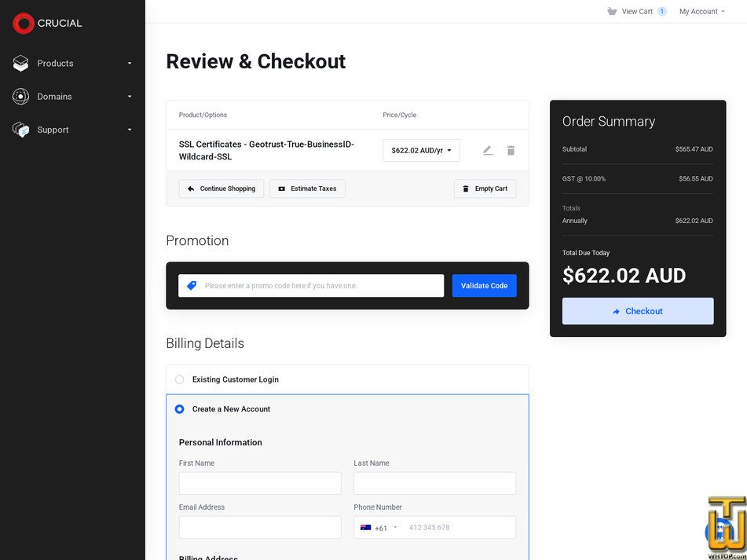Click the Domains globe icon in sidebar
747x560 pixels.
(x=20, y=97)
